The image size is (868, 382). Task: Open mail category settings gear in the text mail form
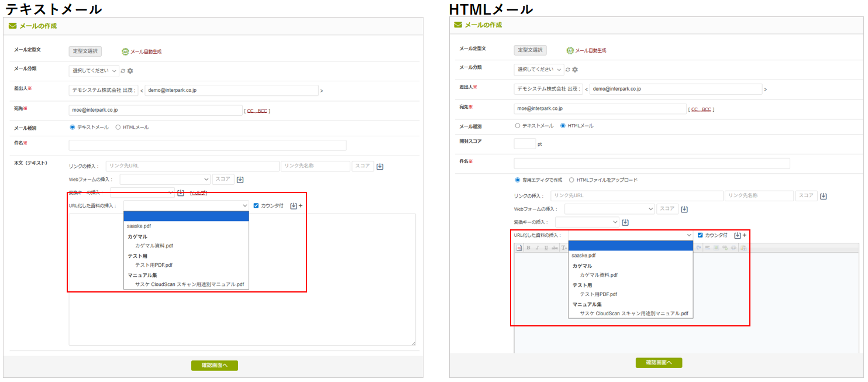tap(130, 71)
